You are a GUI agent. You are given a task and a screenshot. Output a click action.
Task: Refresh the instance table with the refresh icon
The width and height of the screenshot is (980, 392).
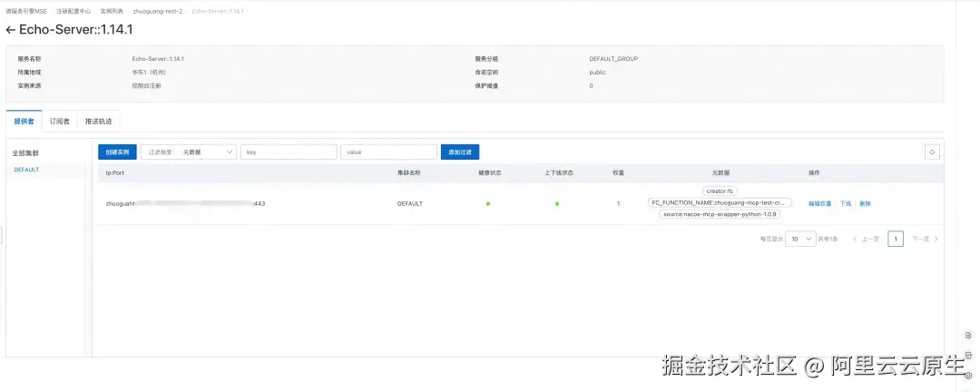coord(932,152)
